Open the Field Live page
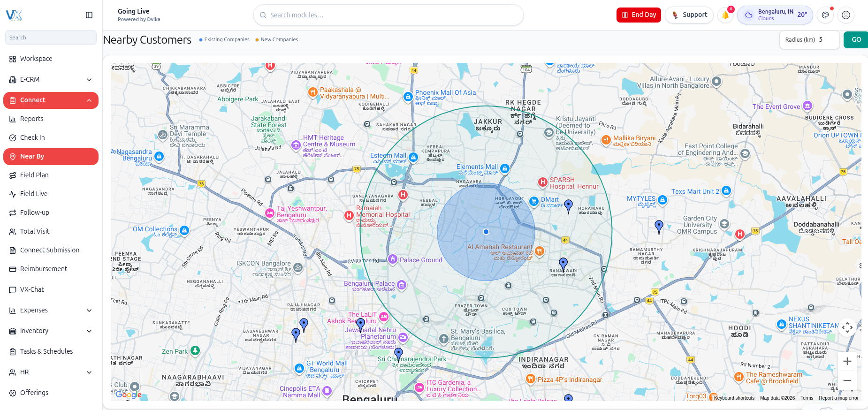The height and width of the screenshot is (410, 868). coord(34,194)
